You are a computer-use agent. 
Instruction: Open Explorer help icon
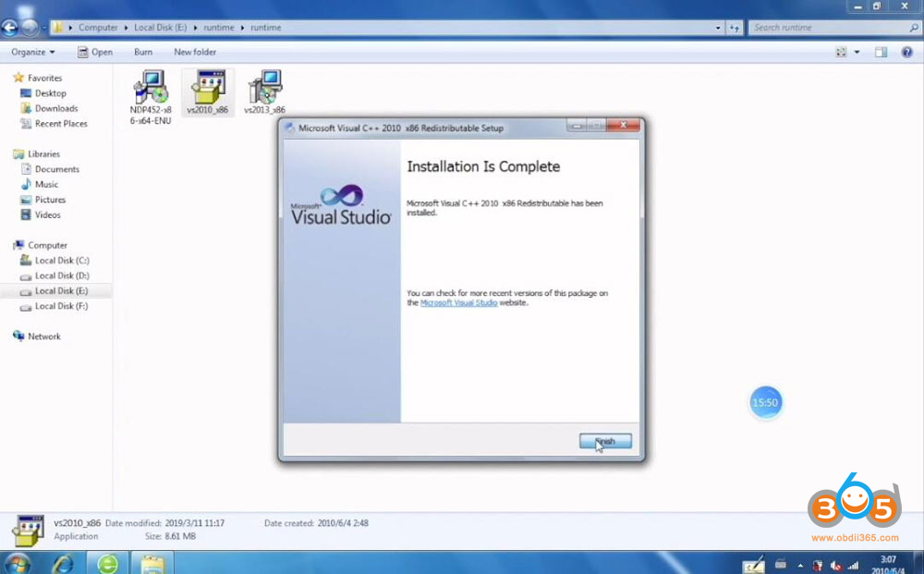(x=907, y=52)
